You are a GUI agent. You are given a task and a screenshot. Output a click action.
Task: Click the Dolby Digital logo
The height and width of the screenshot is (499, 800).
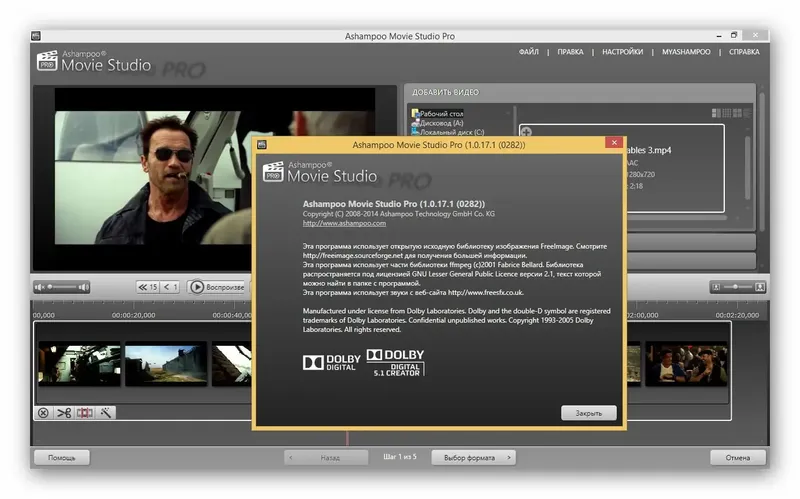(x=332, y=363)
